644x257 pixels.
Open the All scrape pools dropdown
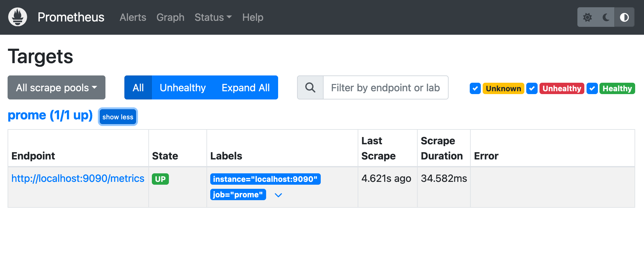tap(57, 88)
